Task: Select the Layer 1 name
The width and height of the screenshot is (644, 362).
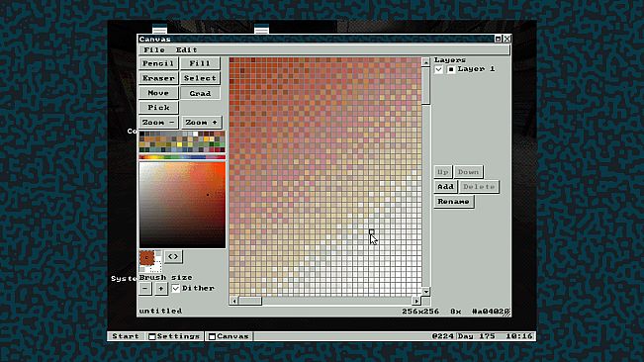Action: pyautogui.click(x=476, y=69)
